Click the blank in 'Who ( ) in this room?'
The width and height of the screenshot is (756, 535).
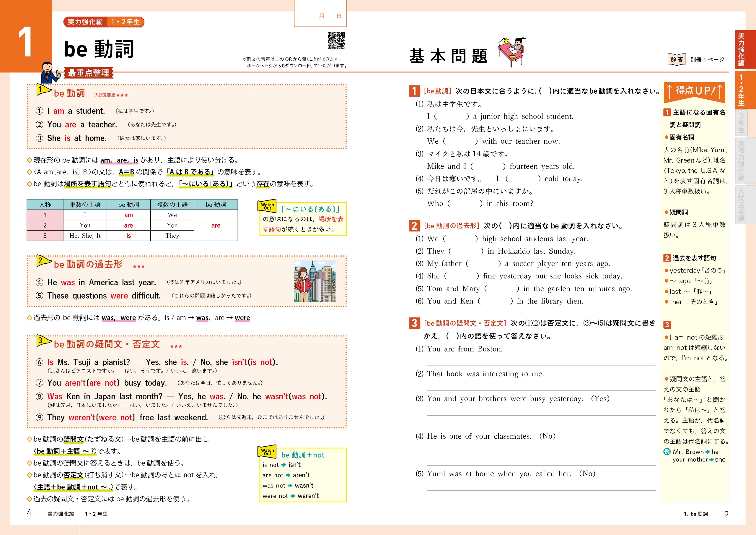tap(465, 204)
